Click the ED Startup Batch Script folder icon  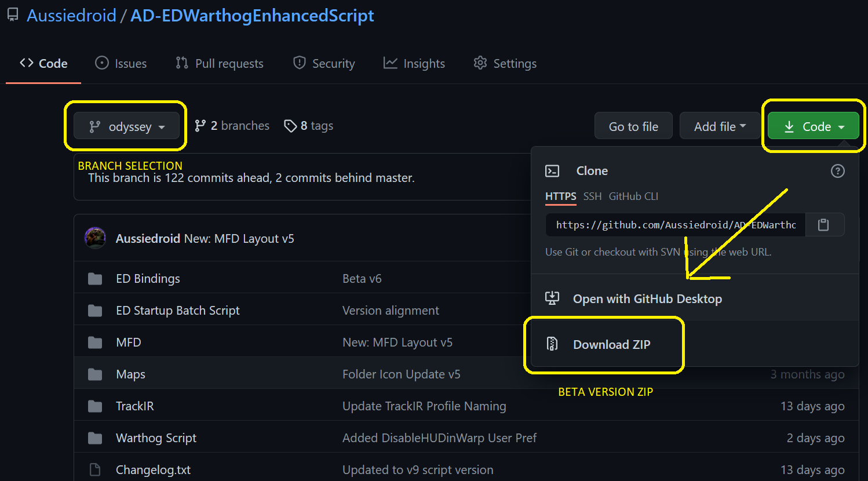click(x=95, y=311)
